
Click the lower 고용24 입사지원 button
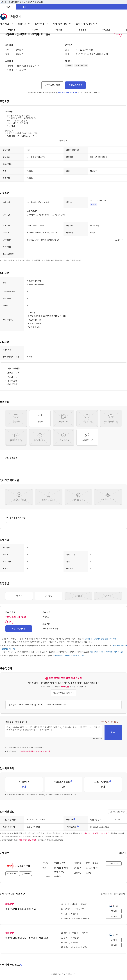pos(18,628)
